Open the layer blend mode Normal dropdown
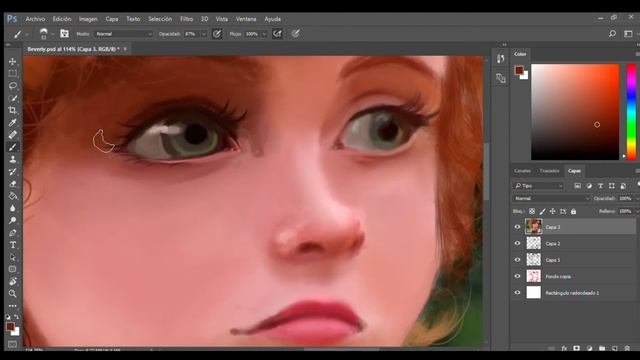The width and height of the screenshot is (640, 360). (551, 198)
